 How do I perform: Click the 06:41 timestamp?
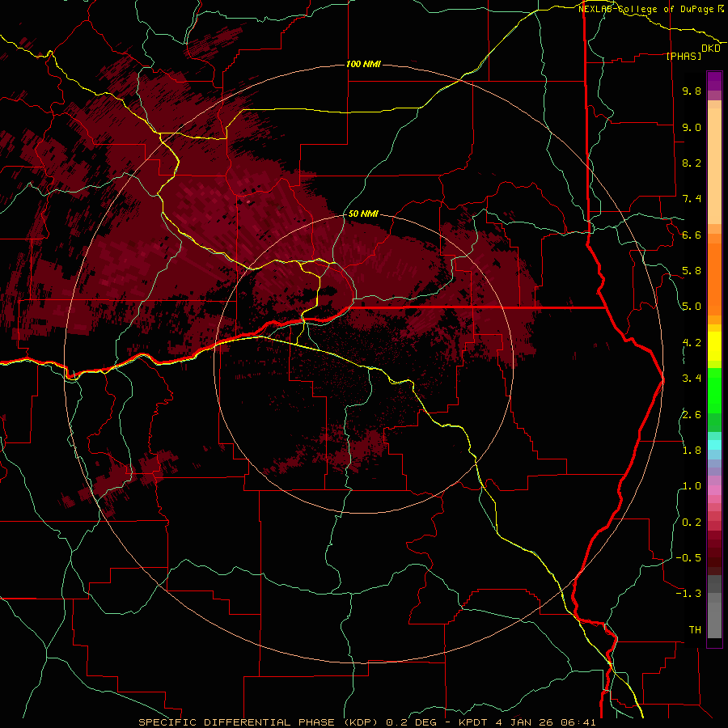(x=578, y=722)
